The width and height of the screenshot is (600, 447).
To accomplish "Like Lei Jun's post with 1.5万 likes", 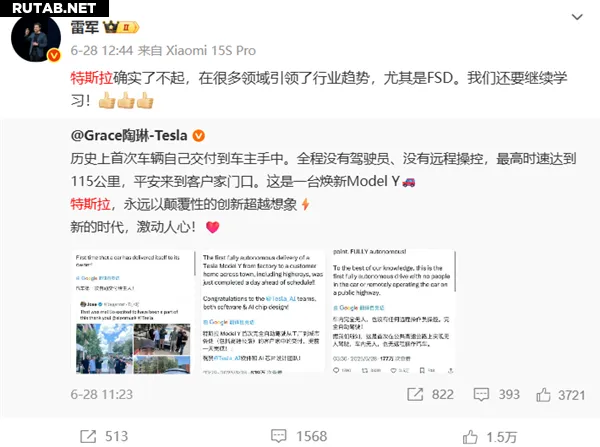I will click(x=470, y=437).
